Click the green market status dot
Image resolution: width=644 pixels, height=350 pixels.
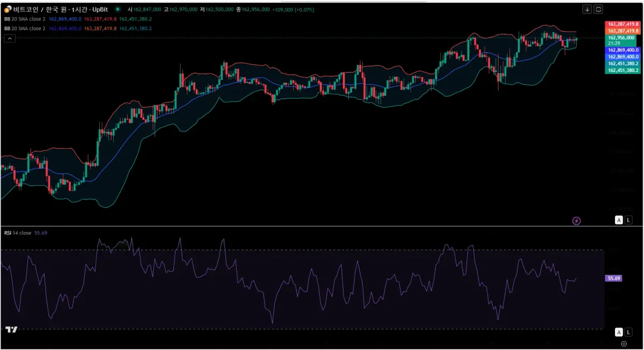pyautogui.click(x=117, y=10)
